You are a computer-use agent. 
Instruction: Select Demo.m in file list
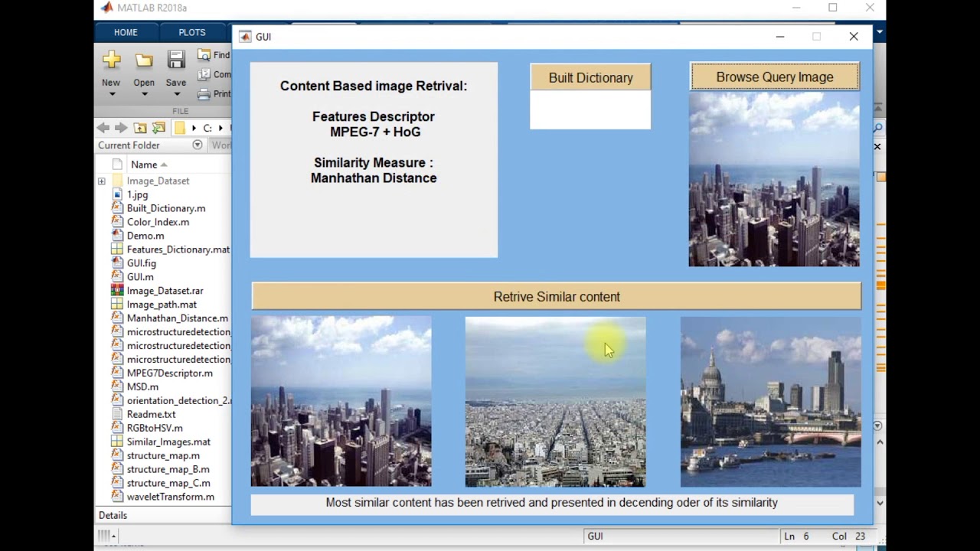click(x=145, y=236)
